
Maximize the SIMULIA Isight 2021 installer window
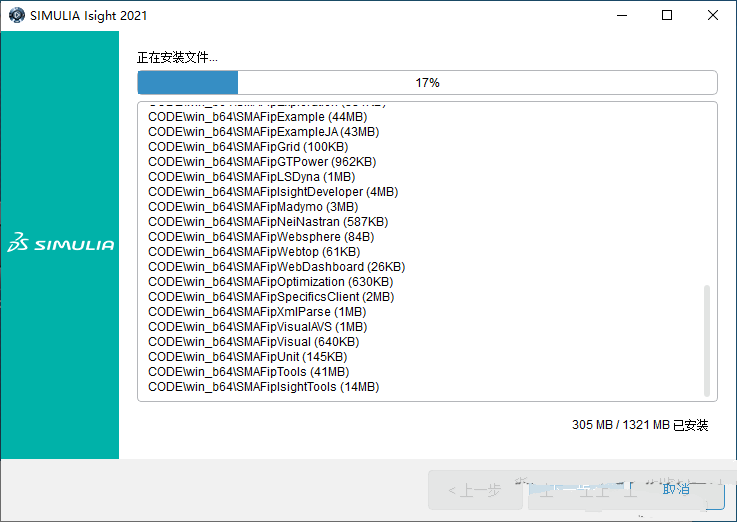[666, 15]
